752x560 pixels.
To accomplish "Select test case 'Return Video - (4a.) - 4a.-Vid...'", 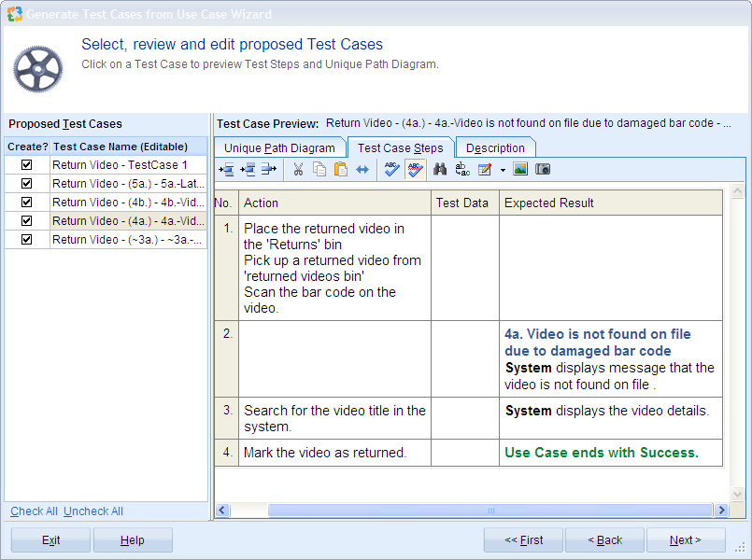I will pyautogui.click(x=129, y=221).
